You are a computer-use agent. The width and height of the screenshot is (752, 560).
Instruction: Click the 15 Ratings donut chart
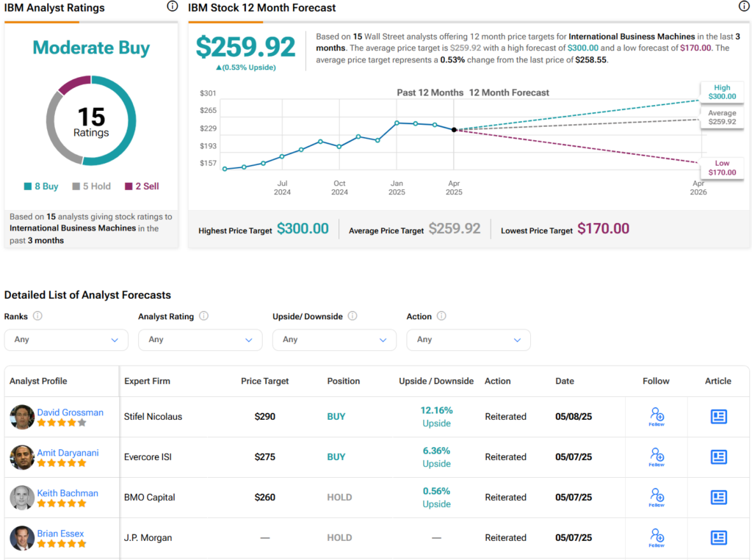[x=91, y=120]
